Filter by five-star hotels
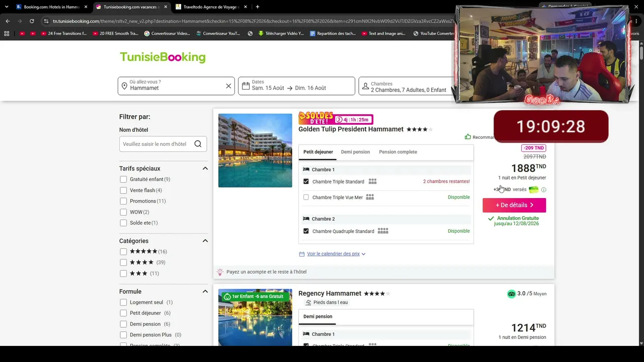The width and height of the screenshot is (644, 362). (x=123, y=251)
